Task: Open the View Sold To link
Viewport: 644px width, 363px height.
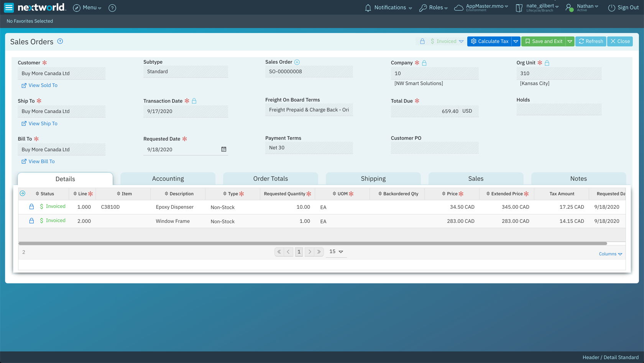Action: 39,85
